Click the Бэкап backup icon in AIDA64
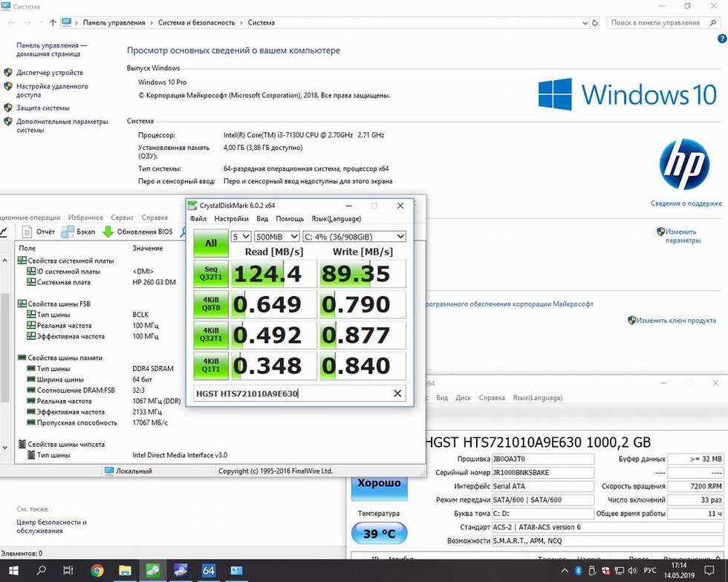728x582 pixels. click(68, 231)
